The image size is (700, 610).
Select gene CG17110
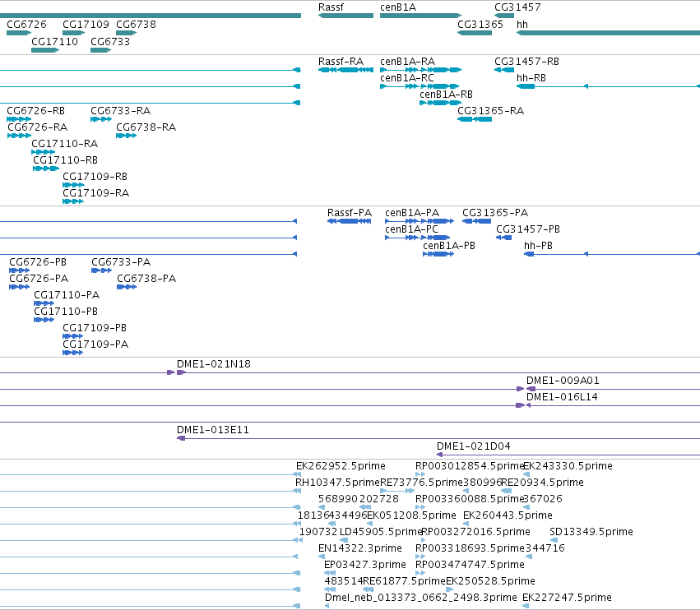45,50
